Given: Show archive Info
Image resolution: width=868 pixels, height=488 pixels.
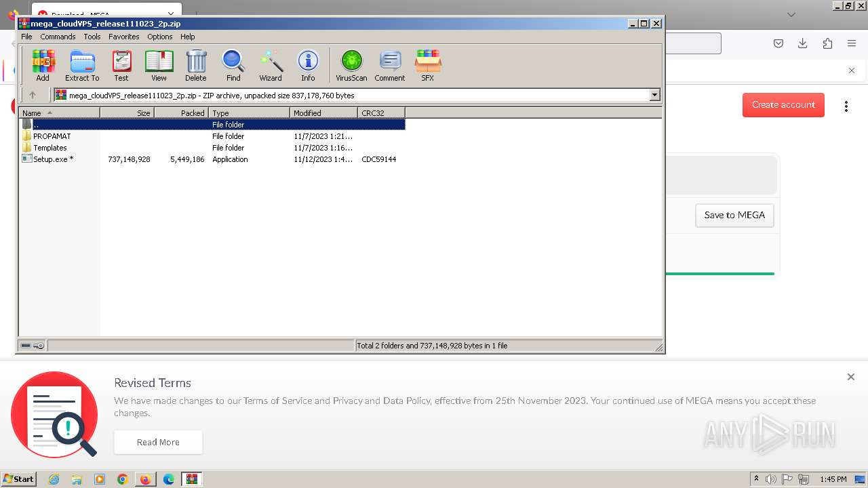Looking at the screenshot, I should (x=308, y=66).
